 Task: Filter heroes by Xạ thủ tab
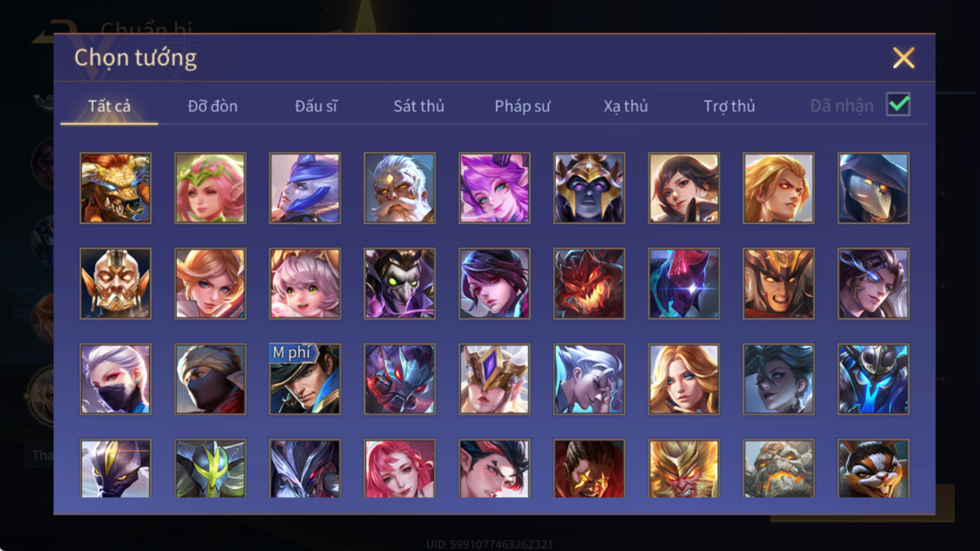tap(626, 106)
